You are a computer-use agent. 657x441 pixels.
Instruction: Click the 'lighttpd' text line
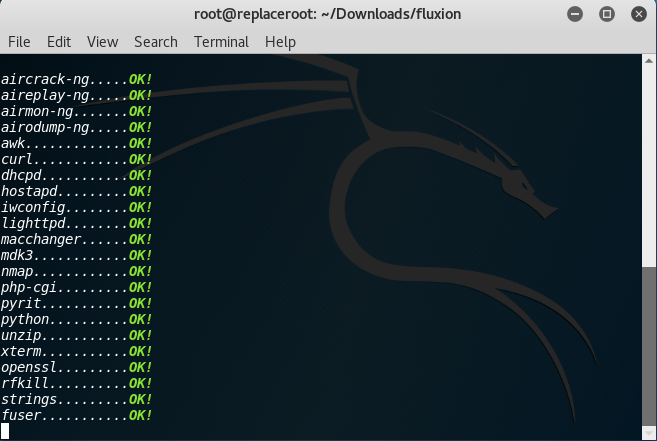click(76, 223)
